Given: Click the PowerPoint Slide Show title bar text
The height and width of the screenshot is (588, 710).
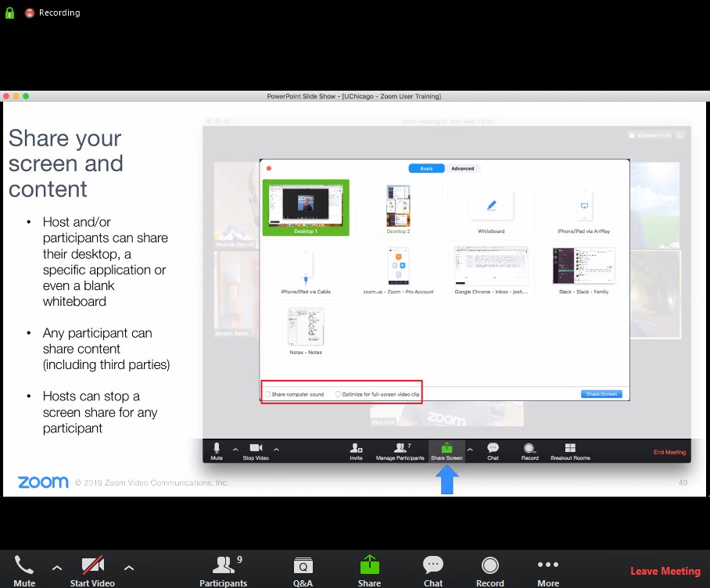Looking at the screenshot, I should coord(353,96).
